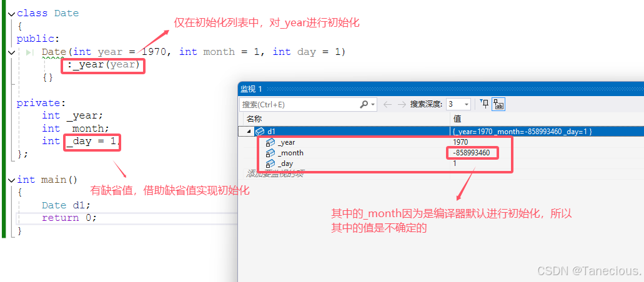Select the d1 watch row
This screenshot has height=282, width=644.
[441, 132]
